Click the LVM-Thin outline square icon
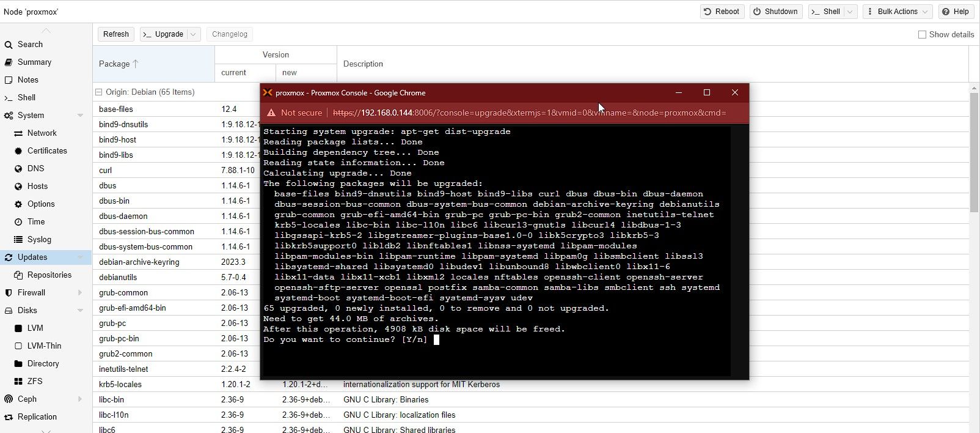Image resolution: width=980 pixels, height=433 pixels. (x=18, y=346)
